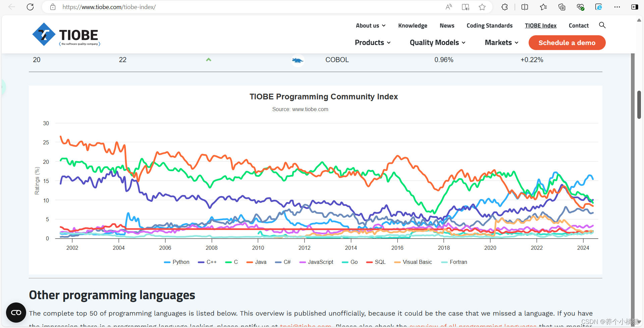
Task: Click the address bar URL
Action: pyautogui.click(x=109, y=7)
